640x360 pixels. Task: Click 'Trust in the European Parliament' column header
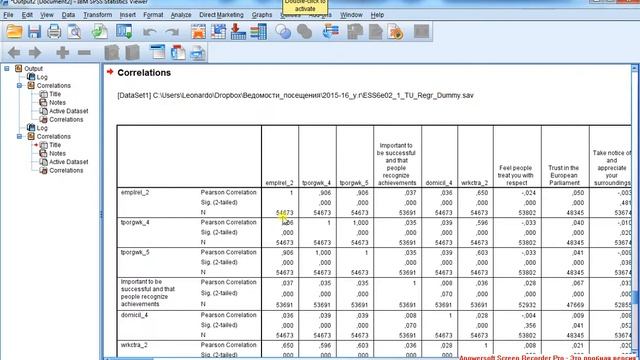pyautogui.click(x=564, y=176)
